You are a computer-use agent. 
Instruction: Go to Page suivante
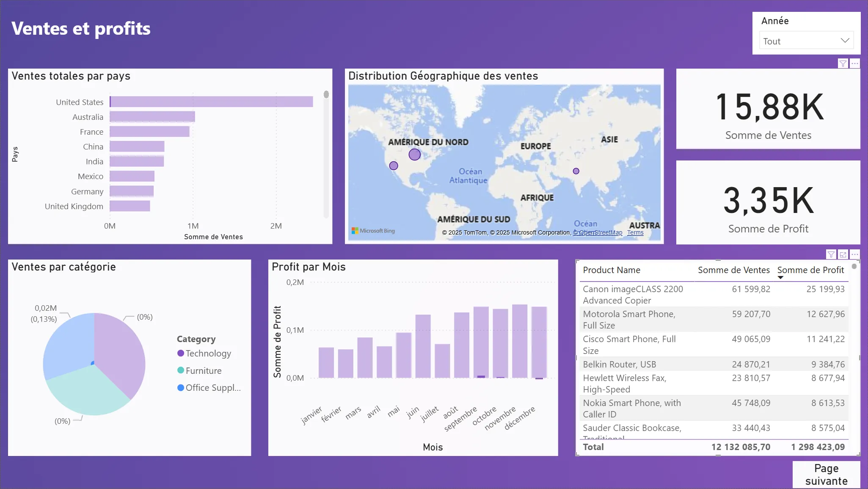click(826, 475)
